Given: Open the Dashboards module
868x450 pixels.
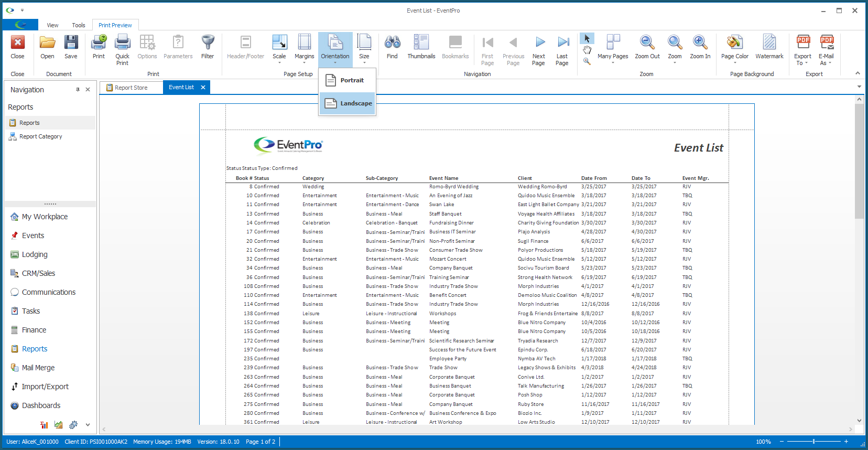Looking at the screenshot, I should click(x=41, y=405).
